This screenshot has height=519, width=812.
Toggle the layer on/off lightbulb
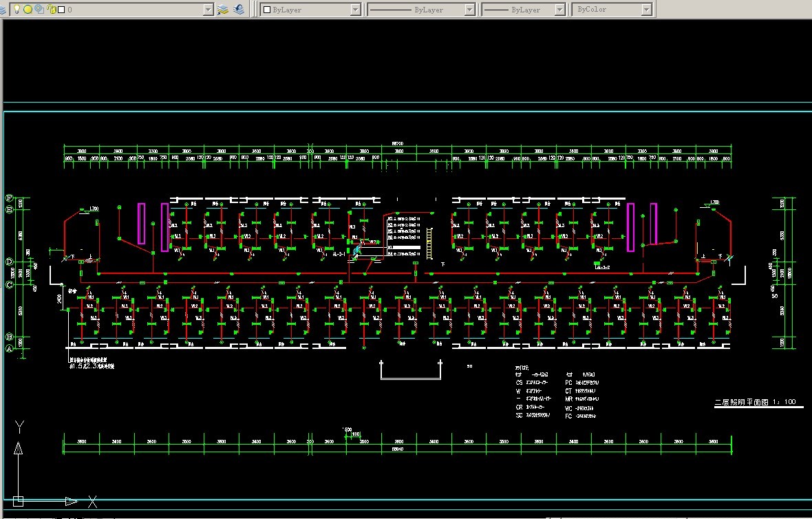(16, 10)
